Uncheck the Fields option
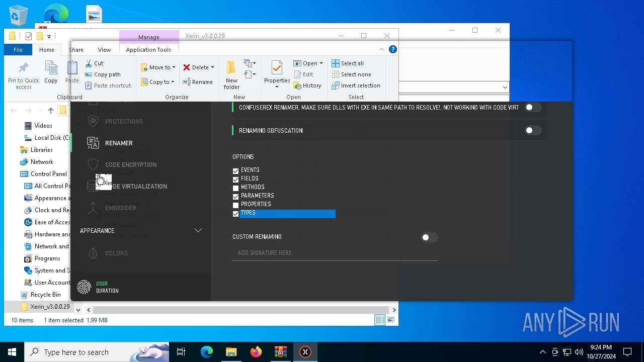The width and height of the screenshot is (644, 362). coord(235,179)
